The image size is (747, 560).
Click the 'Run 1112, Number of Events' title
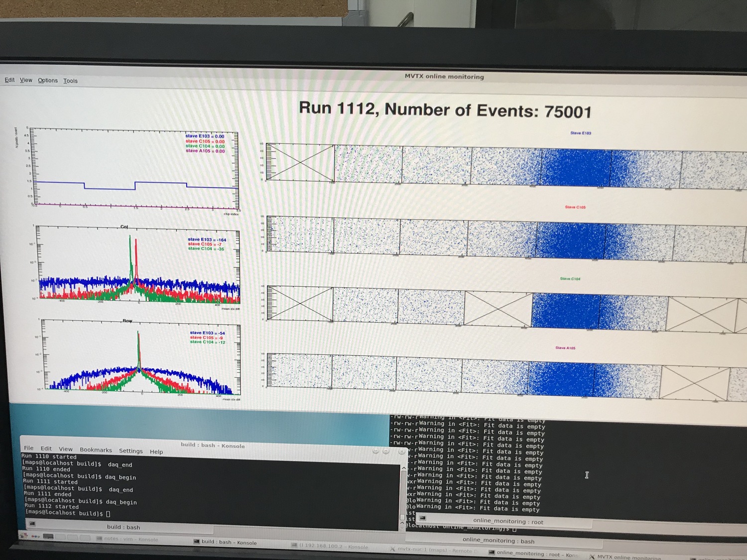tap(445, 110)
